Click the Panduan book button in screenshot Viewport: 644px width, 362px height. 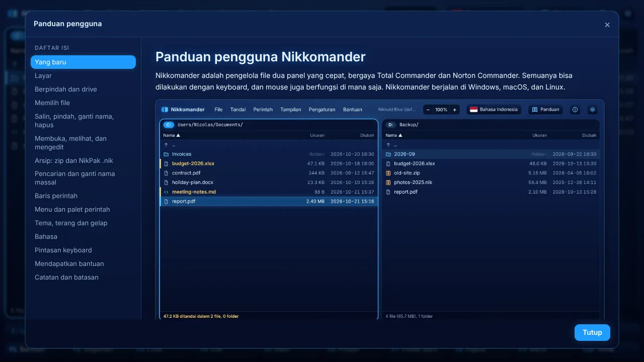(x=545, y=110)
